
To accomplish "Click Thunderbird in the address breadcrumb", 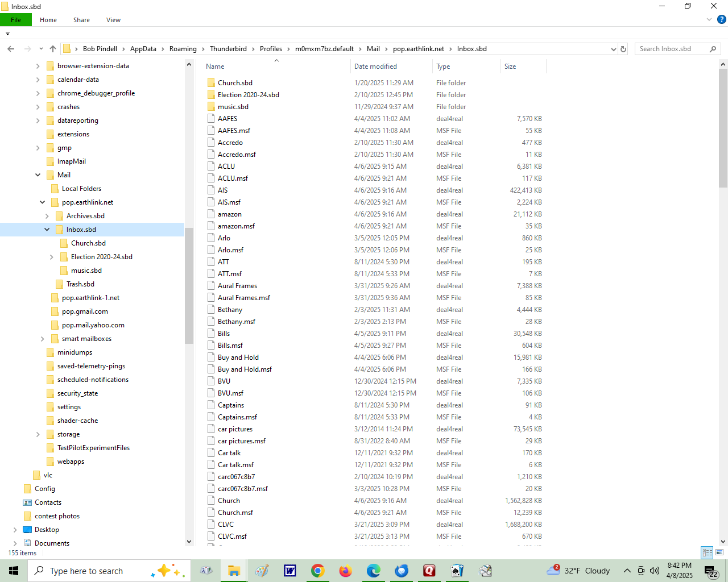I will tap(228, 49).
